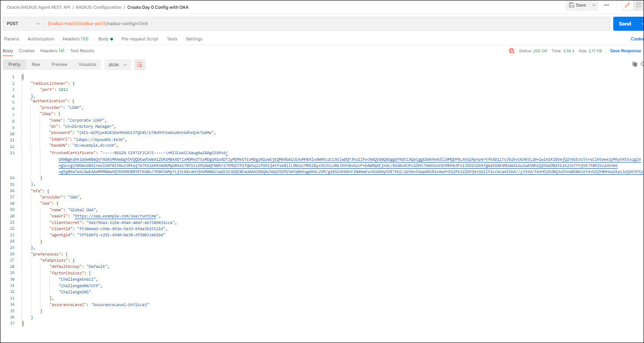The height and width of the screenshot is (343, 644).
Task: Select the request Body tab with green dot
Action: pos(106,39)
